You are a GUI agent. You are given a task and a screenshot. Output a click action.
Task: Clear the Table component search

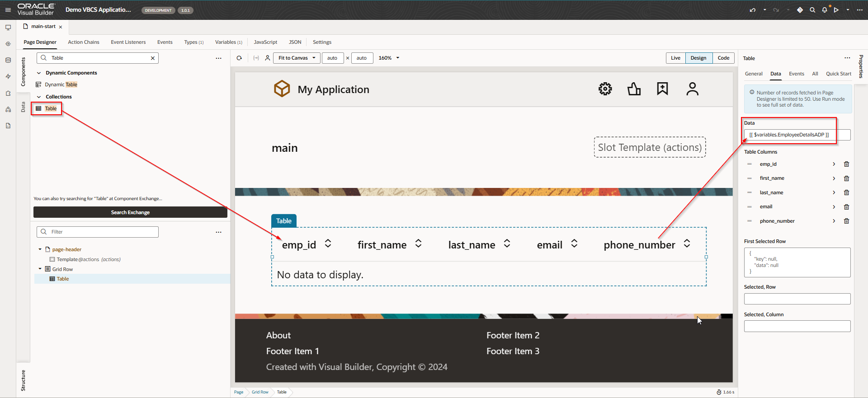pyautogui.click(x=153, y=58)
